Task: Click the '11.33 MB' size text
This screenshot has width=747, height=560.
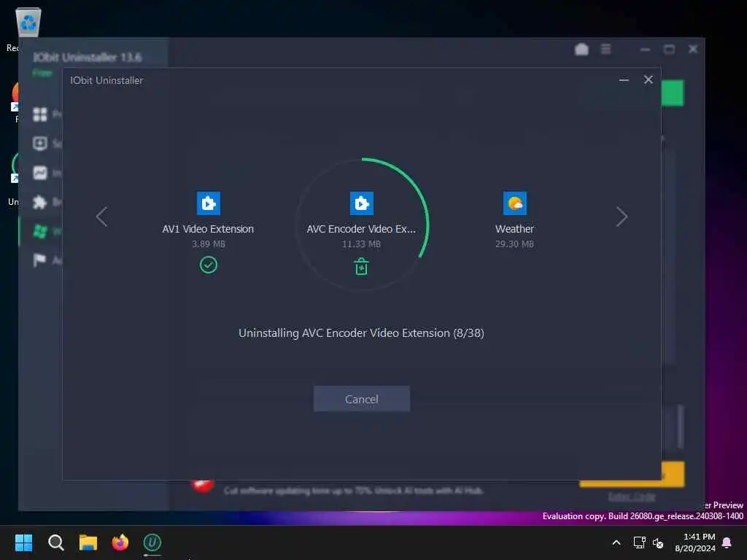Action: tap(362, 244)
